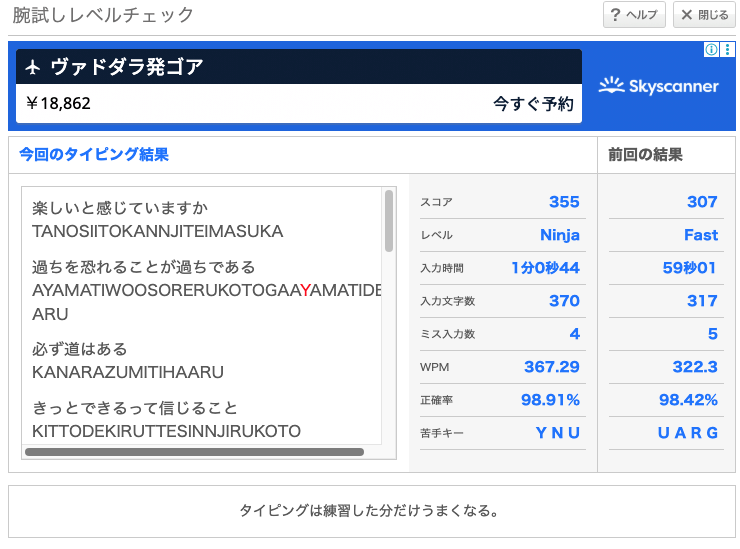Viewport: 740px width, 549px height.
Task: Click the ヴァドダラ発ゴア ad headline
Action: [127, 67]
